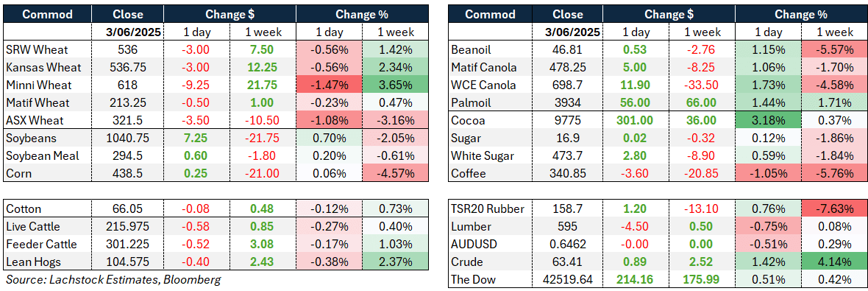The image size is (868, 291).
Task: Click the Minni Wheat close value 618
Action: (x=128, y=85)
